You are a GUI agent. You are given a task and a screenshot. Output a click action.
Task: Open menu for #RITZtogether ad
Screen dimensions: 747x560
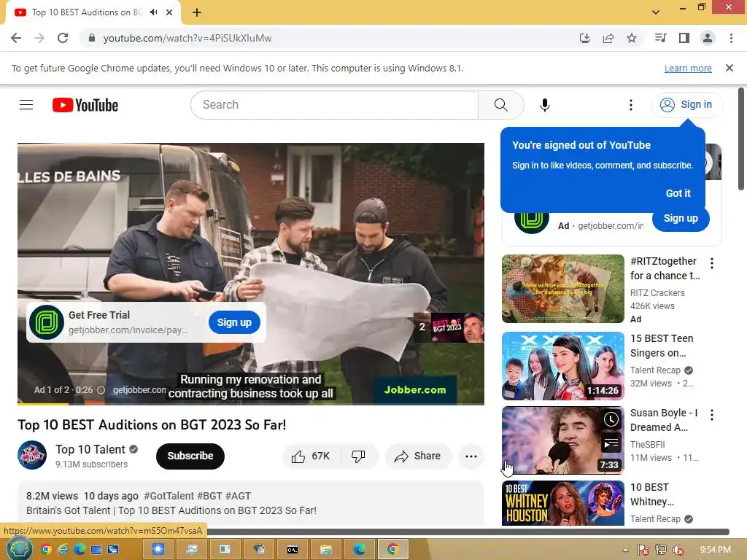click(712, 262)
